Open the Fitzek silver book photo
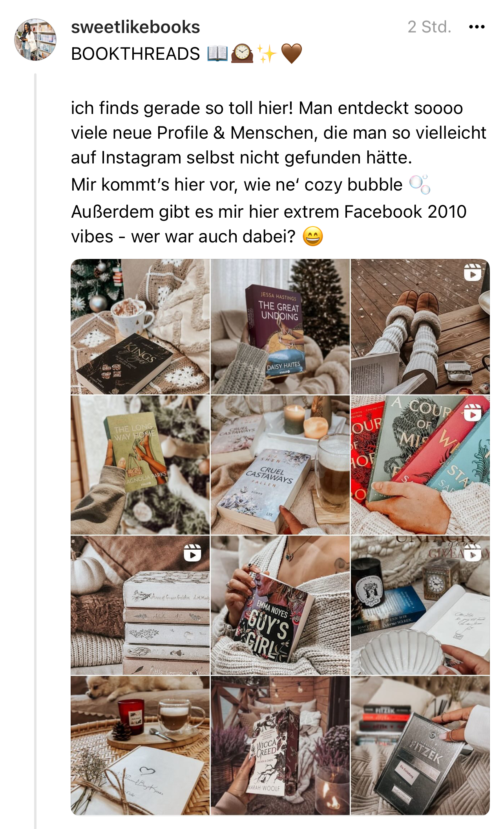This screenshot has width=504, height=829. 420,745
